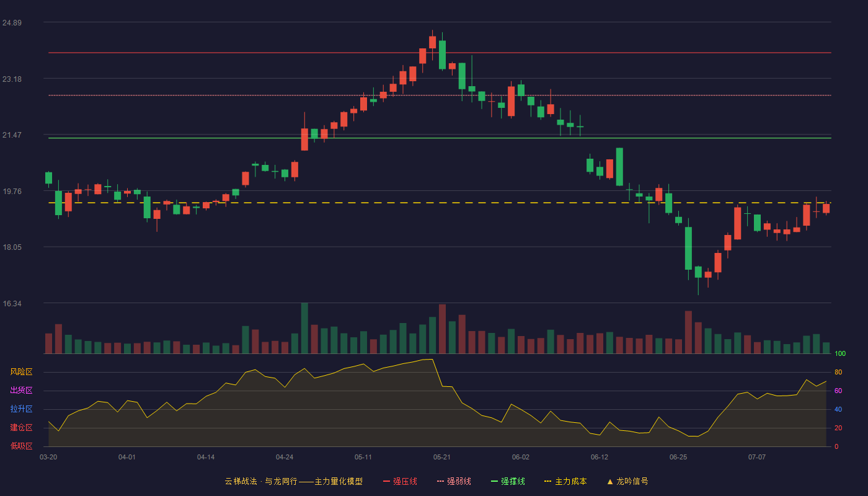The image size is (868, 496).
Task: Toggle the 强弱线 legend item
Action: point(454,481)
